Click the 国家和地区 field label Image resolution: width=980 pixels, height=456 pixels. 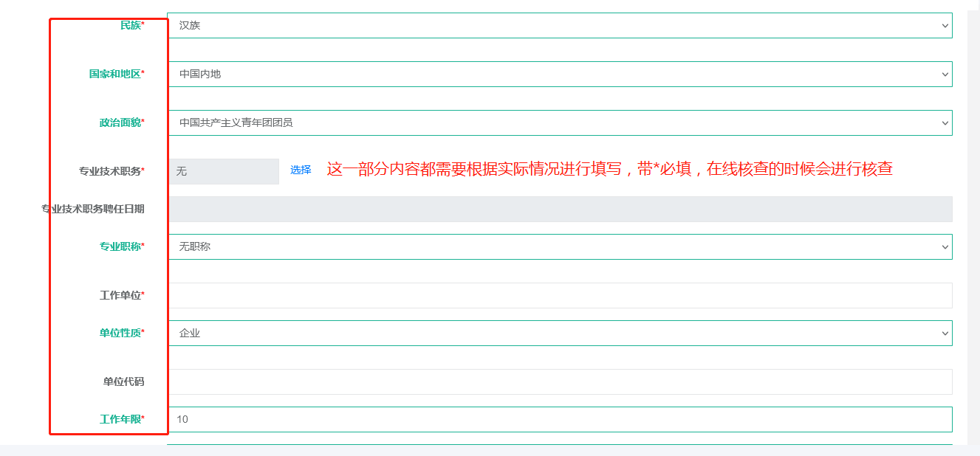(x=115, y=74)
